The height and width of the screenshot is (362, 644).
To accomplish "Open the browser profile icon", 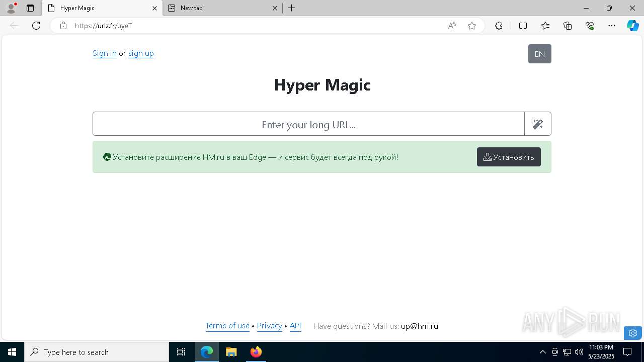I will pyautogui.click(x=11, y=8).
